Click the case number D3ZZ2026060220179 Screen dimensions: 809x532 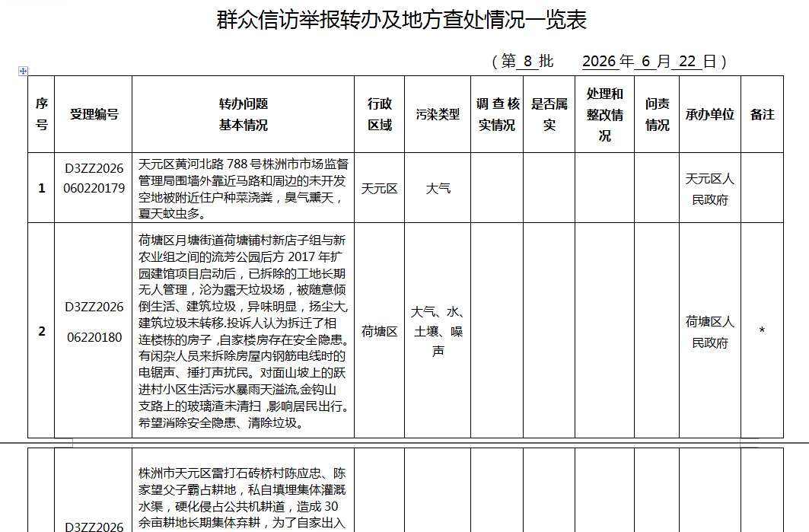94,178
